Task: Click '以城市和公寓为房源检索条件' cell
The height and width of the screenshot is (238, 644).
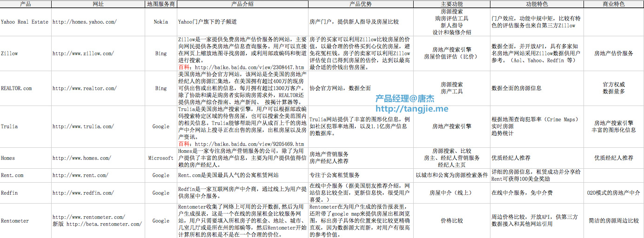Action: coord(452,175)
